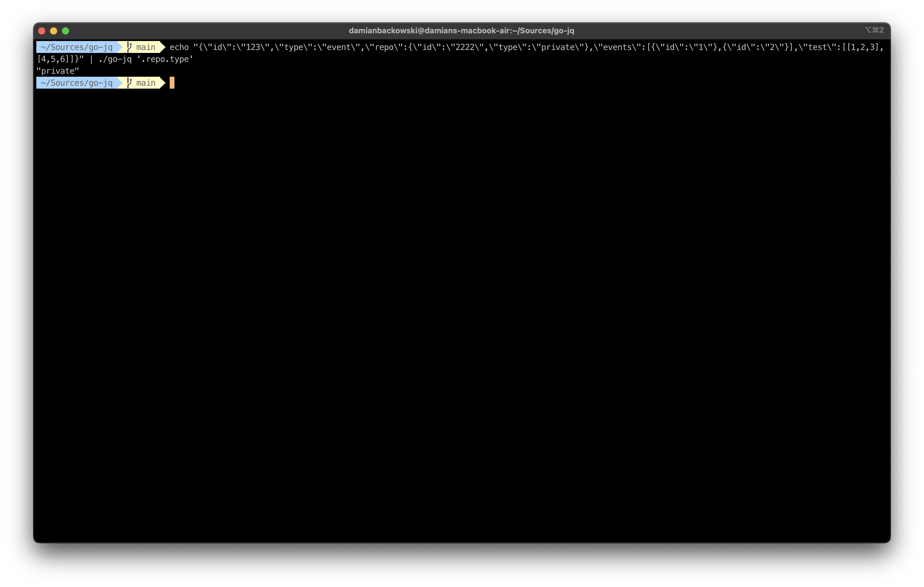
Task: Click the ~/Sources/go-jq path segment in latest prompt
Action: tap(77, 83)
